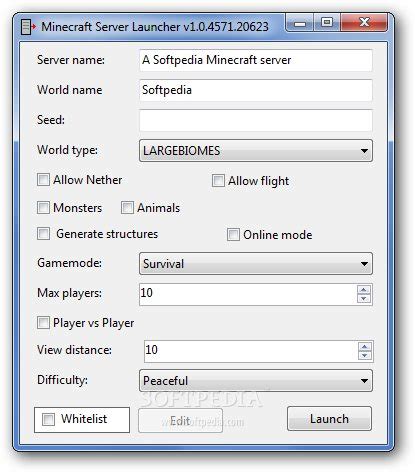Open the World type LARGEBIOMES dropdown
The width and height of the screenshot is (415, 472).
256,151
